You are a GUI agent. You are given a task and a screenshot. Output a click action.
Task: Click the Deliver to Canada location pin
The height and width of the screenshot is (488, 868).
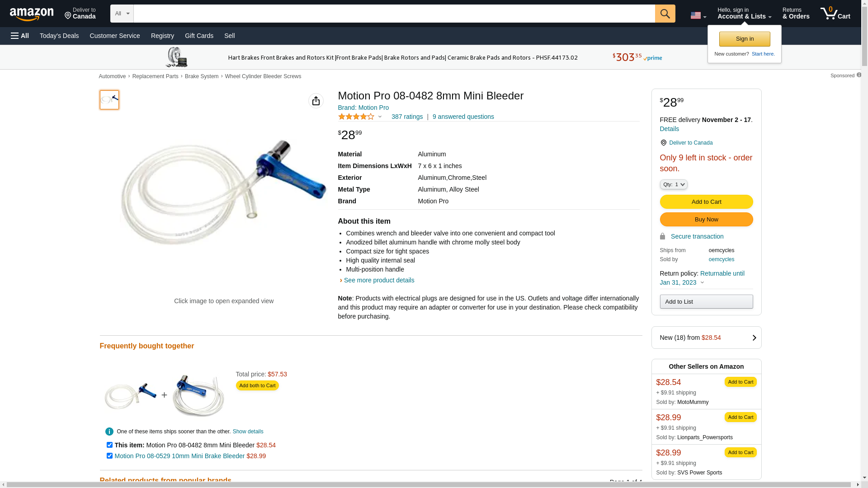click(x=663, y=143)
